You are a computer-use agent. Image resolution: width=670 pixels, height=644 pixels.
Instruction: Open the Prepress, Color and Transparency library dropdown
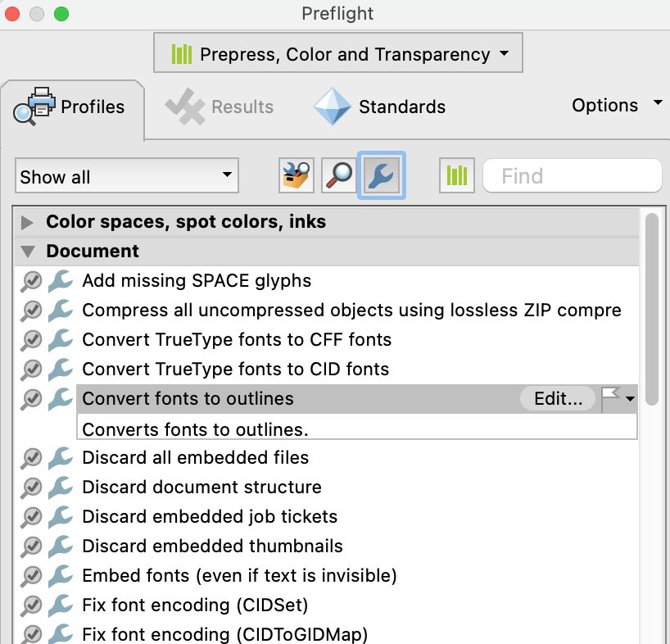(337, 52)
